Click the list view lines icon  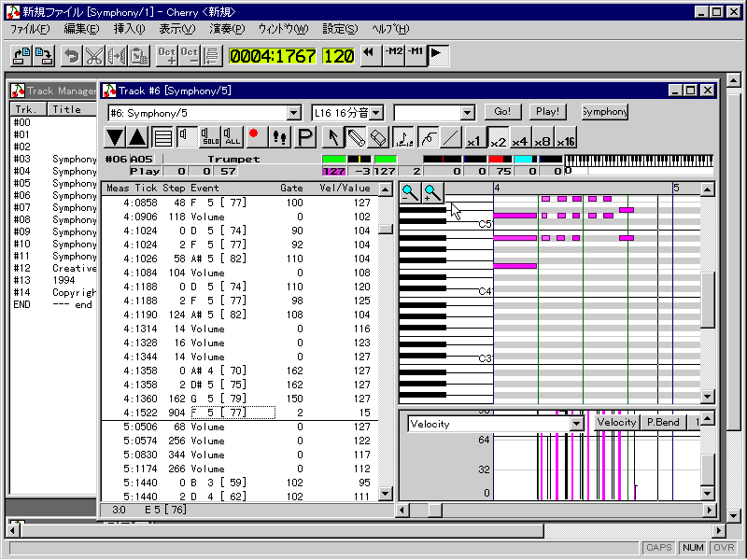coord(162,137)
